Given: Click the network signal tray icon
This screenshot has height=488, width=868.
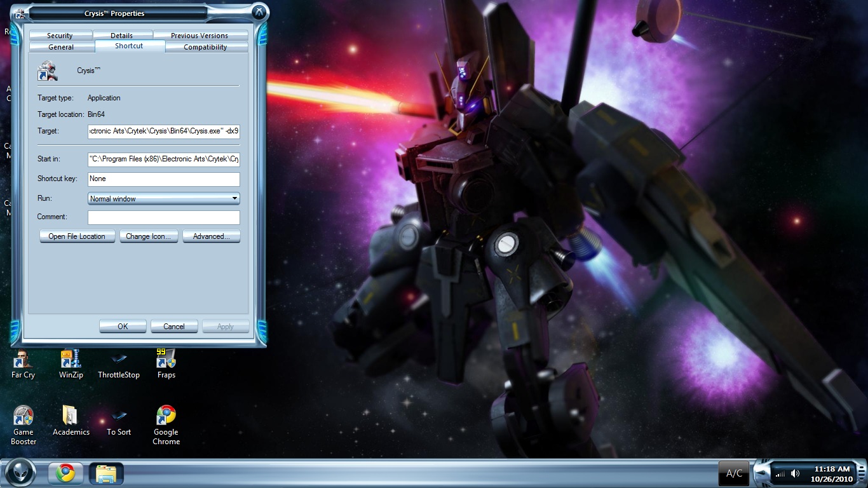Looking at the screenshot, I should pyautogui.click(x=780, y=474).
